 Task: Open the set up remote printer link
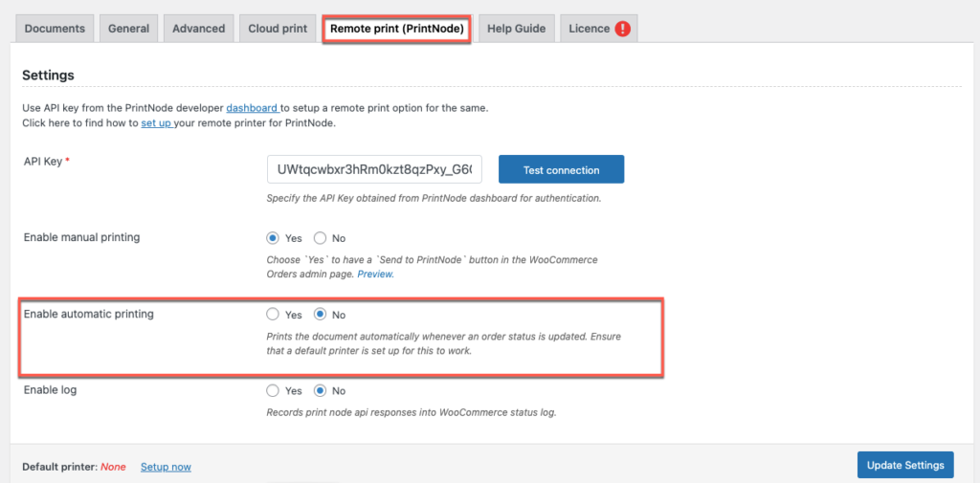[156, 123]
